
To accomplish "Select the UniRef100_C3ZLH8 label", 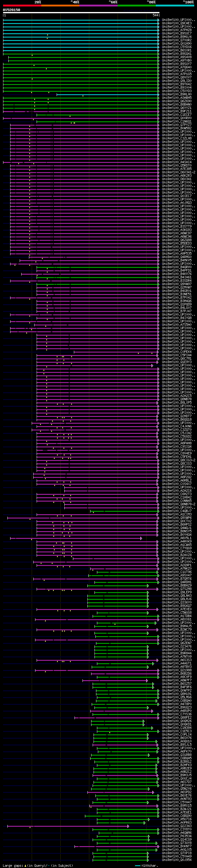I will [x=177, y=139].
